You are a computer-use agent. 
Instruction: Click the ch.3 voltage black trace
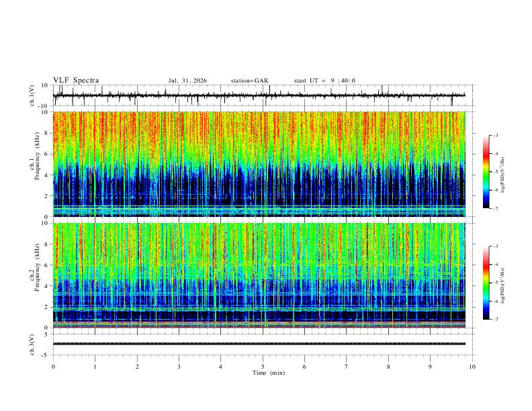click(259, 344)
